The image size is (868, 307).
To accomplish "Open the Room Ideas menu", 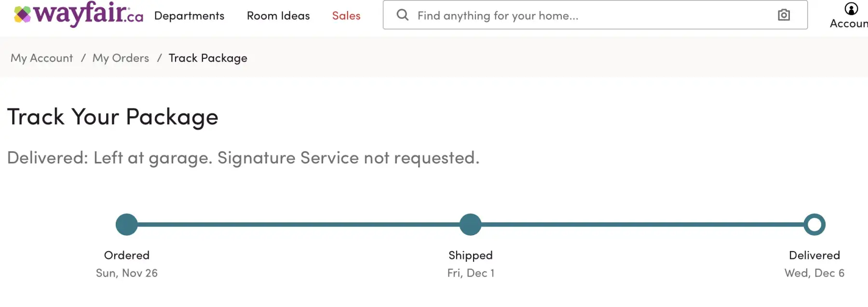I will pyautogui.click(x=278, y=16).
